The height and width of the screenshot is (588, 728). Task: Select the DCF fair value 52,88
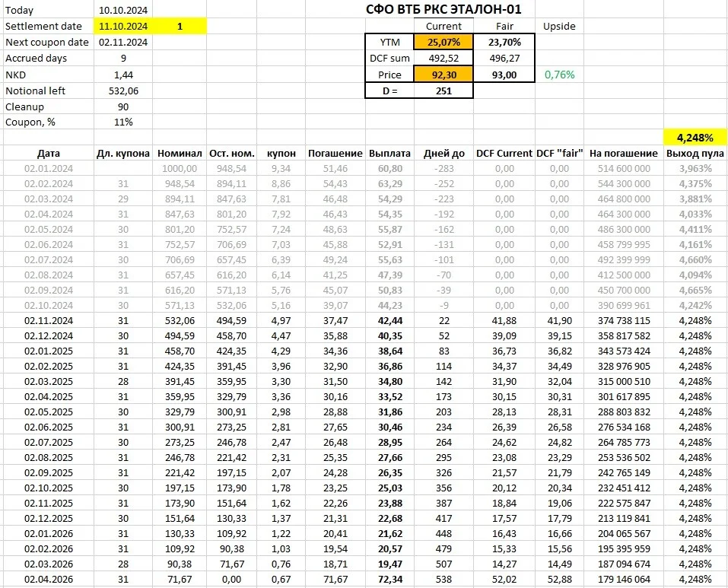point(559,579)
